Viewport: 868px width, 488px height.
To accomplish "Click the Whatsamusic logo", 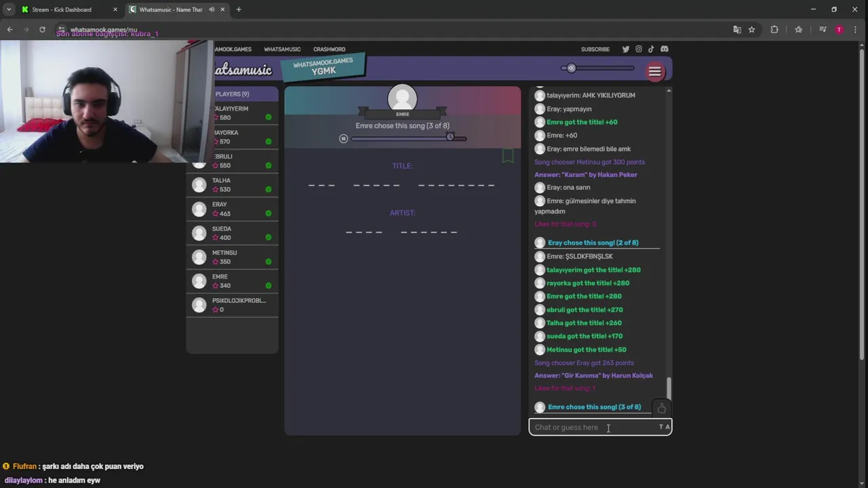I will 242,70.
